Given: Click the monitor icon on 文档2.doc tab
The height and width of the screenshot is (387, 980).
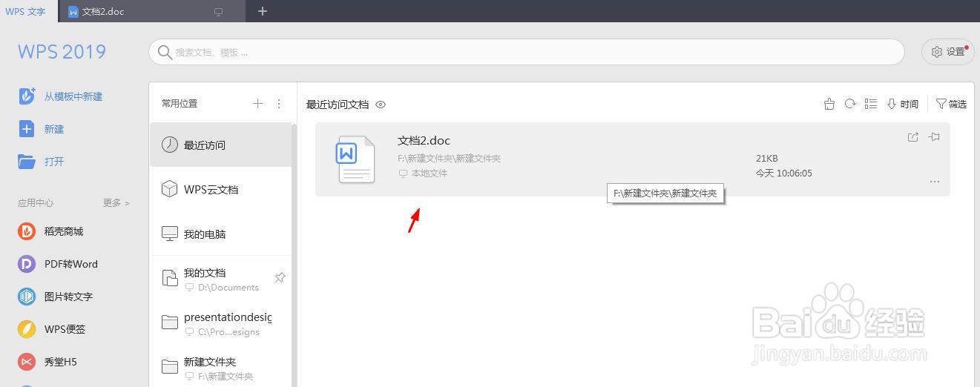Looking at the screenshot, I should 219,12.
